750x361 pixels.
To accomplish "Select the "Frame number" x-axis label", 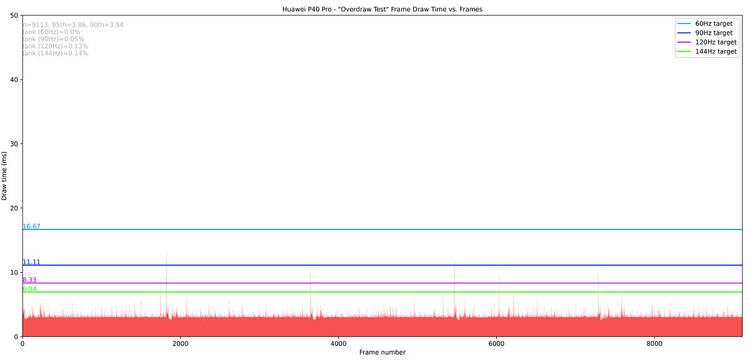I will click(382, 352).
